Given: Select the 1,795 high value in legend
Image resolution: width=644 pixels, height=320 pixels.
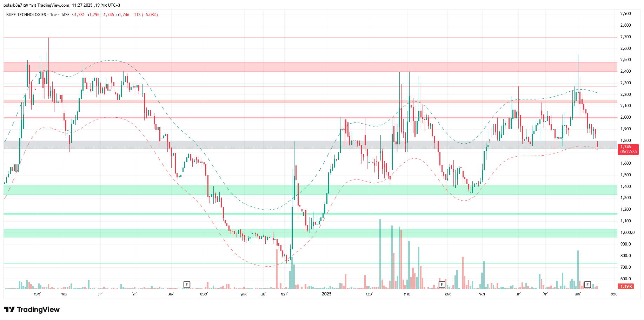Looking at the screenshot, I should 94,15.
